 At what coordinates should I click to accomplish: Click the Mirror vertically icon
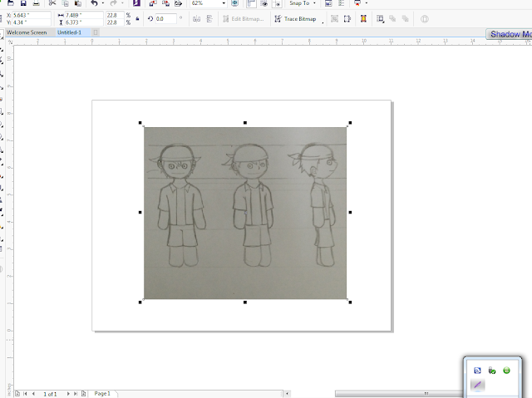209,19
